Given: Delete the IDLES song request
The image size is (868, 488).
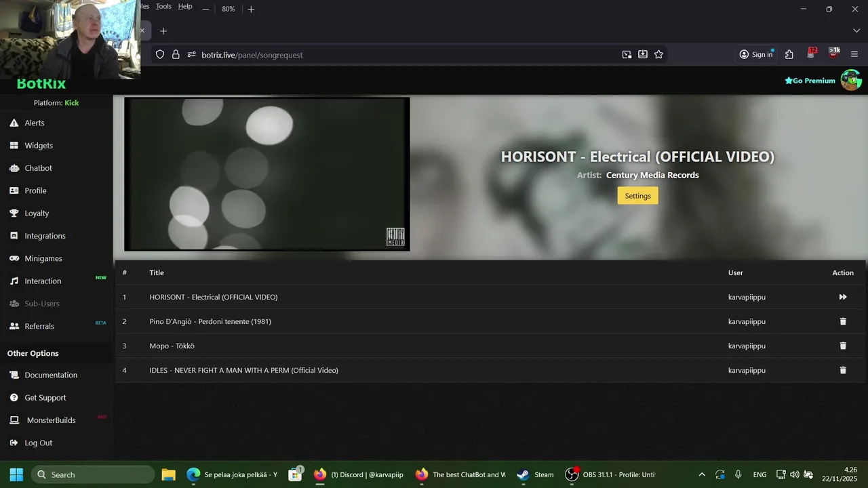Looking at the screenshot, I should (843, 370).
